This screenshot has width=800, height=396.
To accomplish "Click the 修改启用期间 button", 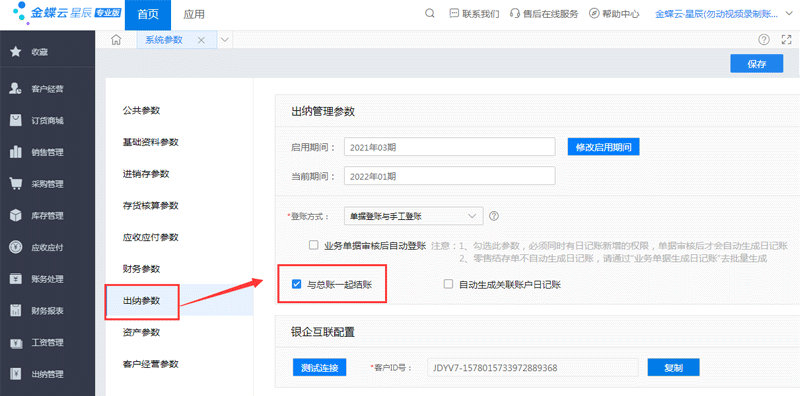I will pyautogui.click(x=604, y=147).
